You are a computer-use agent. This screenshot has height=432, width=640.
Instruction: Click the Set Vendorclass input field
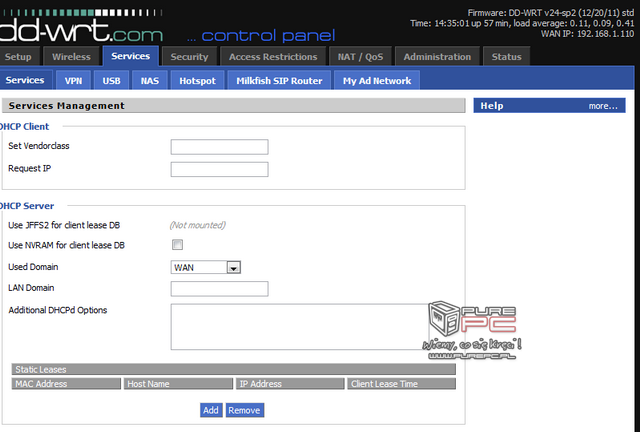220,147
